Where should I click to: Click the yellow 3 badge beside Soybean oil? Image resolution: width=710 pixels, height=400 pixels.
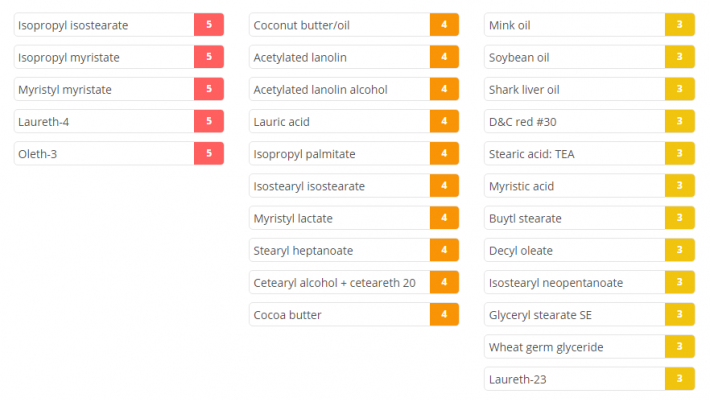(x=680, y=57)
